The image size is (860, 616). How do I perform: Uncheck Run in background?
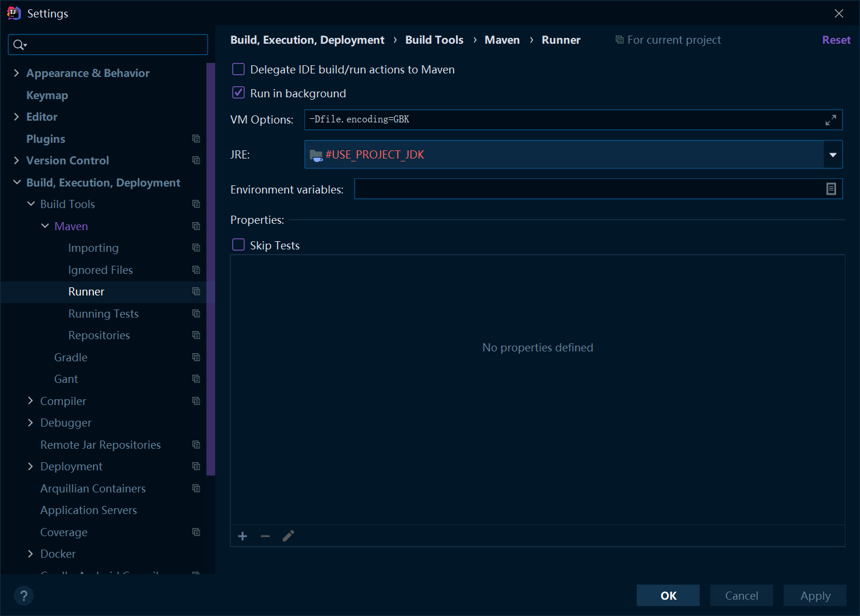(238, 93)
